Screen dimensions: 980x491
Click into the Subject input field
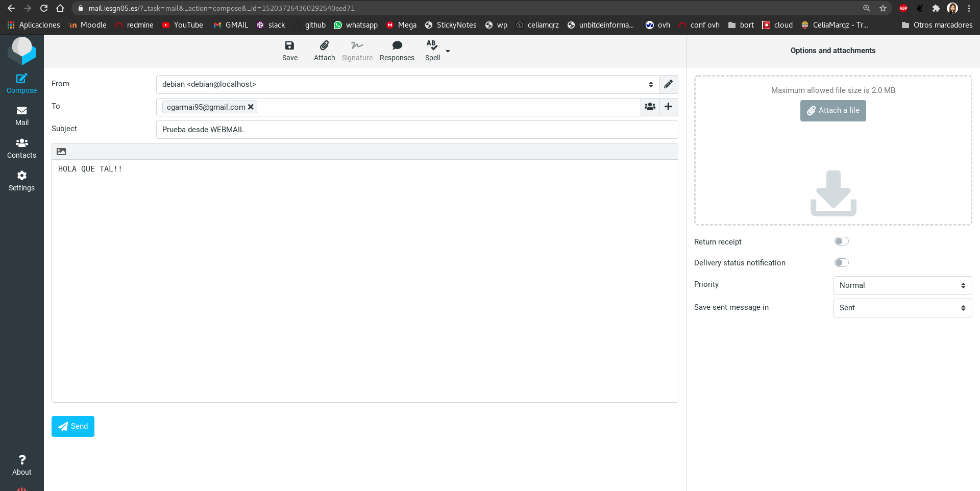point(416,130)
